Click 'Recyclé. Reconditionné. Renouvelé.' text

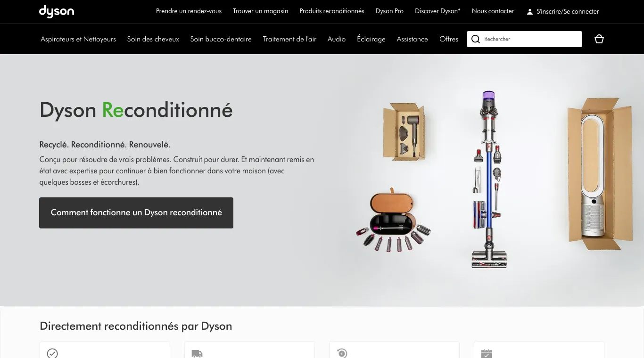pos(105,145)
